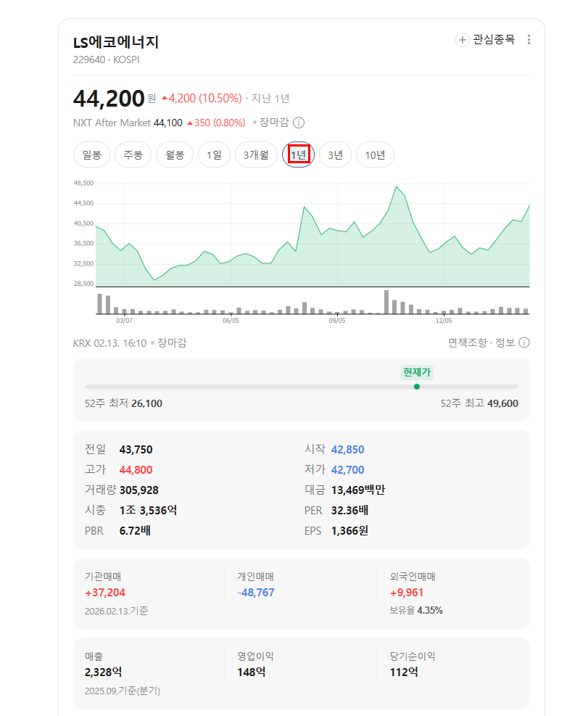Click info icon beside 면책조항 · 정보
The image size is (588, 716).
click(x=524, y=342)
